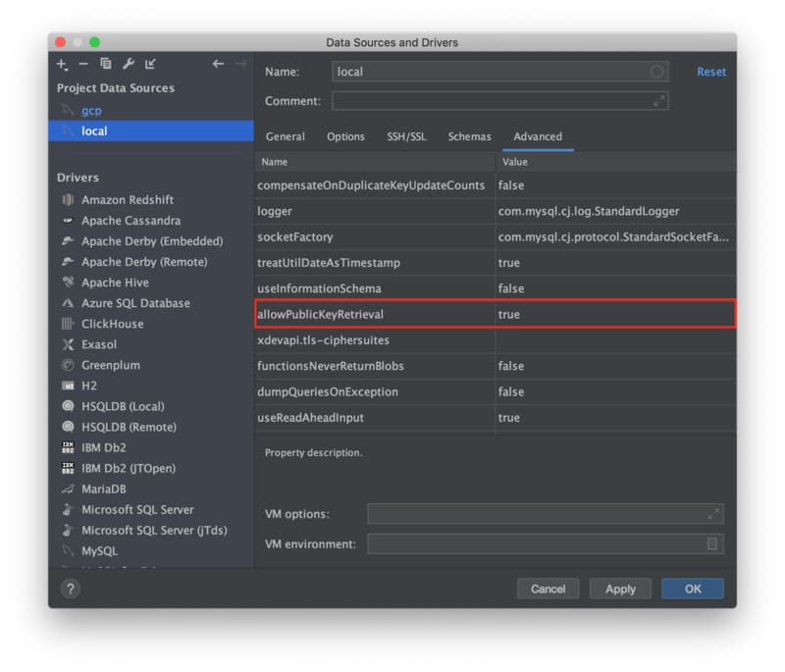Open the SSH/SSL tab
This screenshot has height=672, width=785.
[407, 136]
